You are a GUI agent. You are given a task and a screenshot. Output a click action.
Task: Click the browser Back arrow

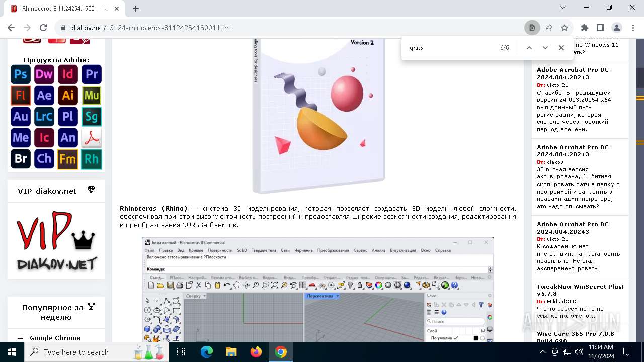pos(11,28)
